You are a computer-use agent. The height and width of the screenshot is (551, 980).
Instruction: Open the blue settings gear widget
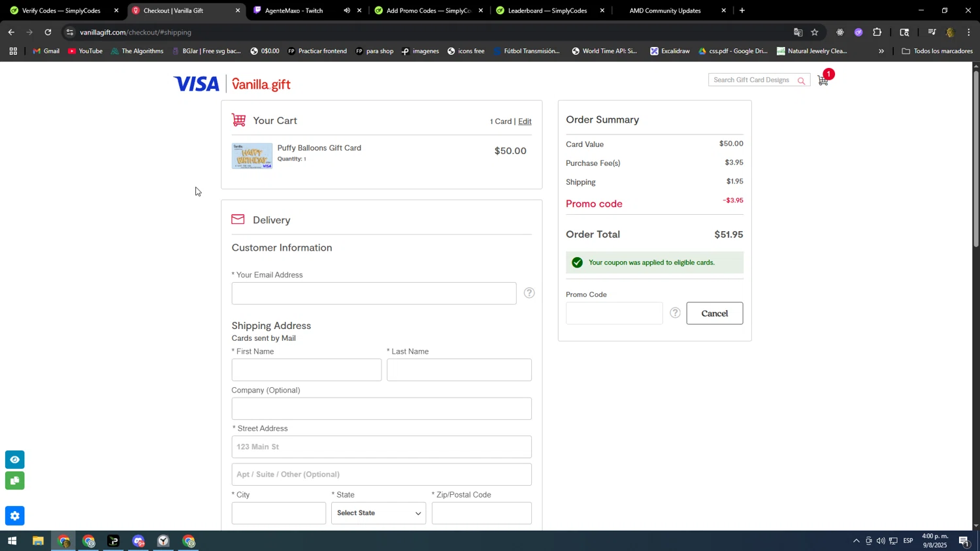click(x=15, y=516)
